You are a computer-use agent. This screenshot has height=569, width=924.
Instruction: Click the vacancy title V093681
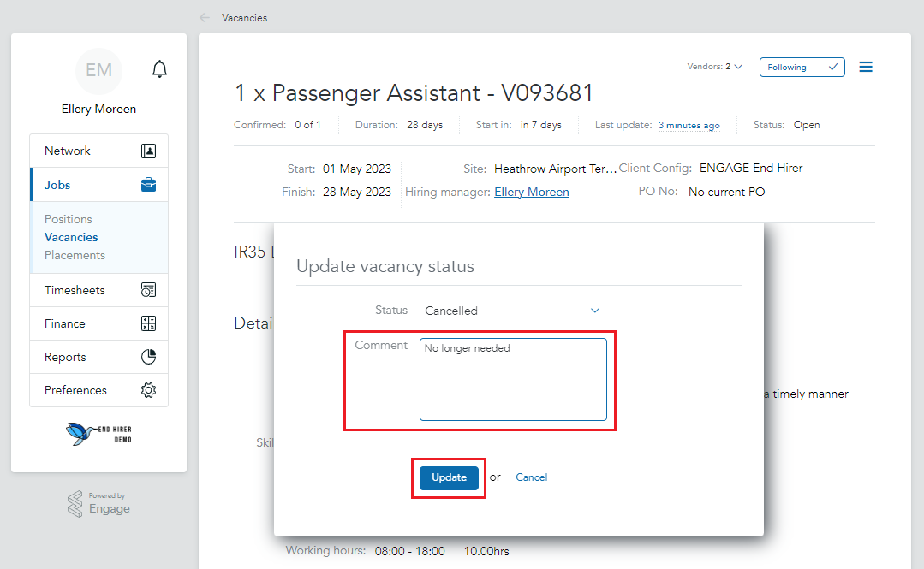click(414, 93)
